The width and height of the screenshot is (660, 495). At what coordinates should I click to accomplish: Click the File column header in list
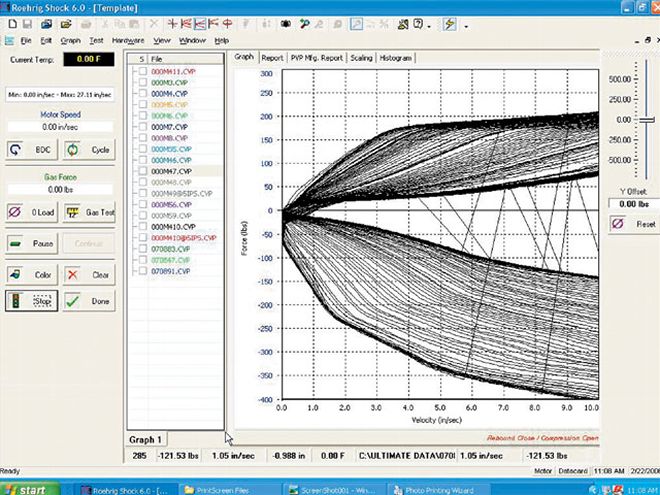click(186, 59)
